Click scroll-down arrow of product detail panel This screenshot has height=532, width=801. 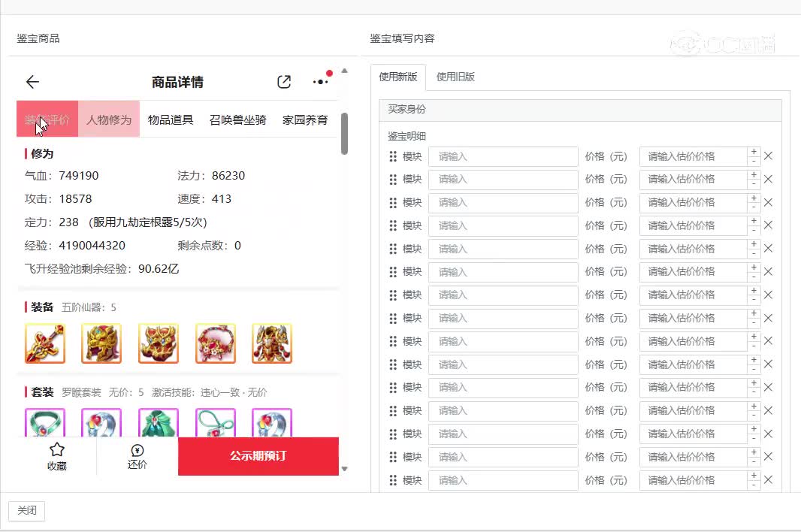(x=344, y=469)
